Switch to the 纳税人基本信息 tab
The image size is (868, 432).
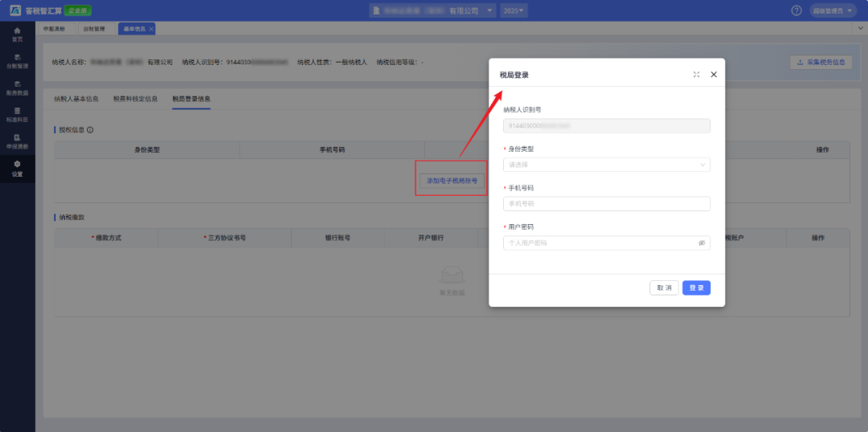(76, 100)
